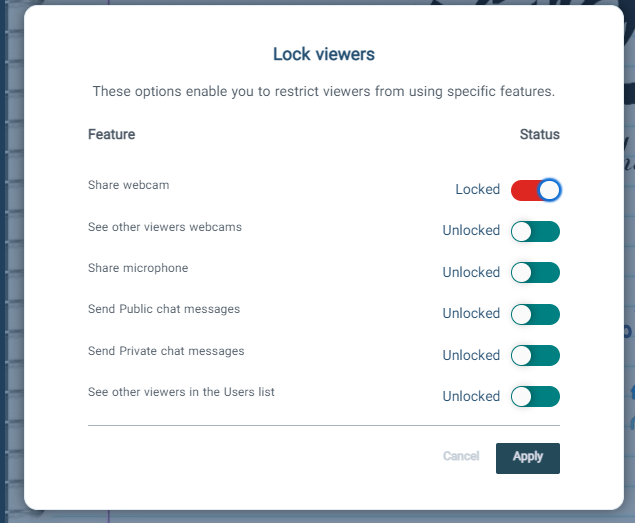This screenshot has width=635, height=523.
Task: Click the 'Unlocked' text beside See other viewers webcams
Action: 471,230
